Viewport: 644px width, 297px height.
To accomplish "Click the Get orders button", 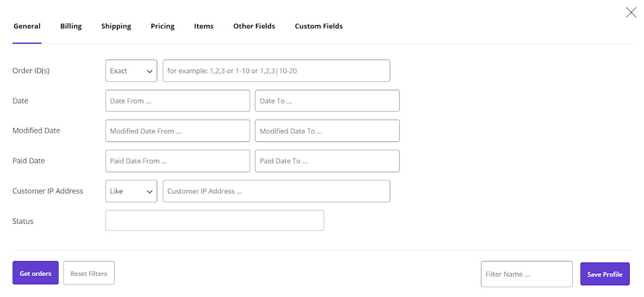I will pyautogui.click(x=35, y=273).
